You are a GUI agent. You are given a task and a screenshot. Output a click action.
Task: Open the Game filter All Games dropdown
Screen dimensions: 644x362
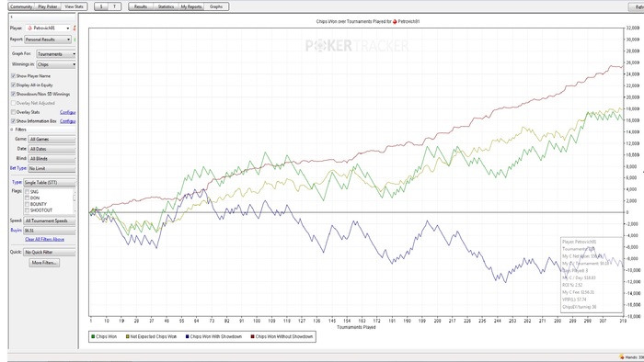(x=52, y=140)
